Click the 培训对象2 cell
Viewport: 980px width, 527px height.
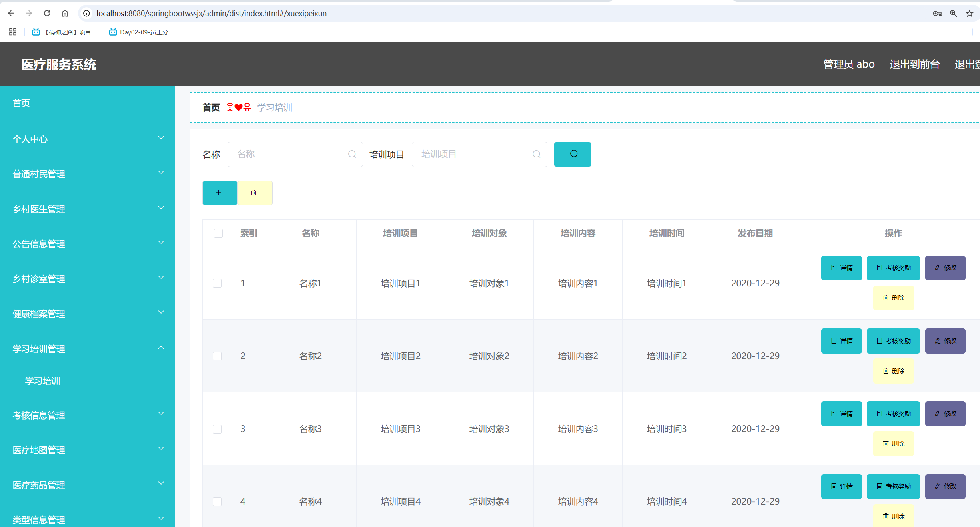point(489,356)
